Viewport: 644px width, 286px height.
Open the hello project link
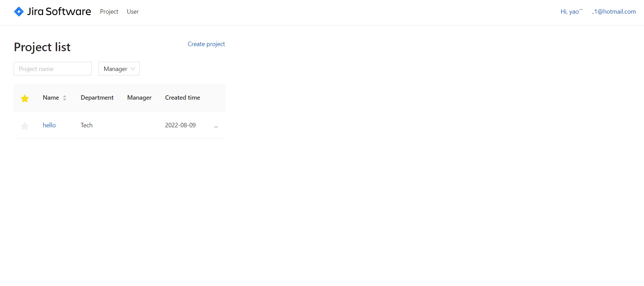[x=49, y=125]
